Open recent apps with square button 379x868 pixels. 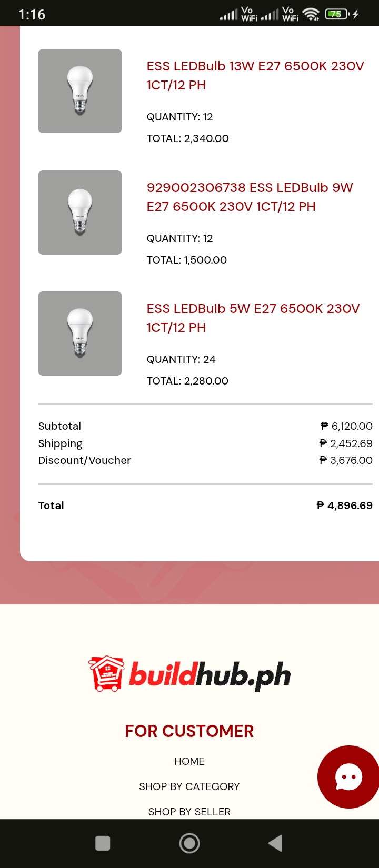pos(103,843)
